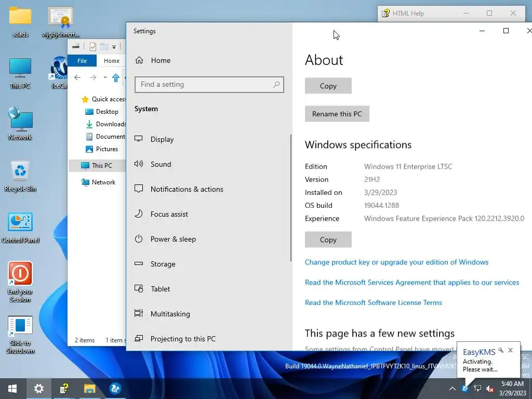Viewport: 532px width, 399px height.
Task: Open the sdads folder on desktop
Action: point(20,21)
